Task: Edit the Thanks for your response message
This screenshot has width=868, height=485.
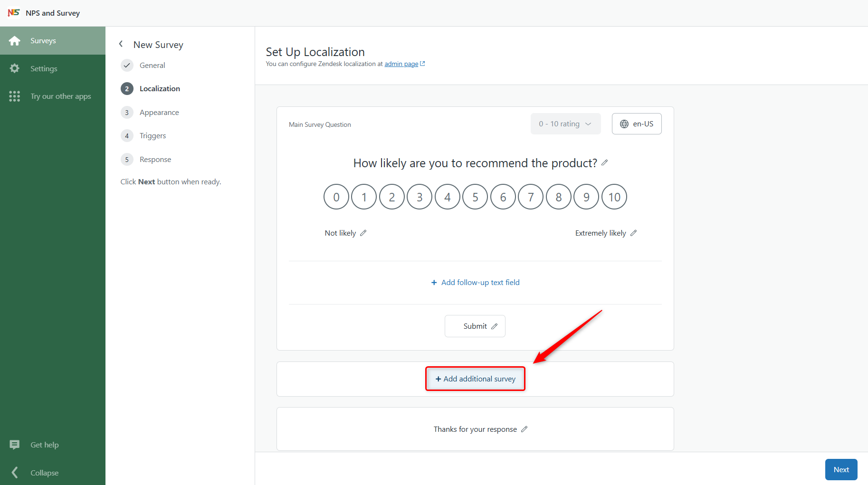Action: (525, 429)
